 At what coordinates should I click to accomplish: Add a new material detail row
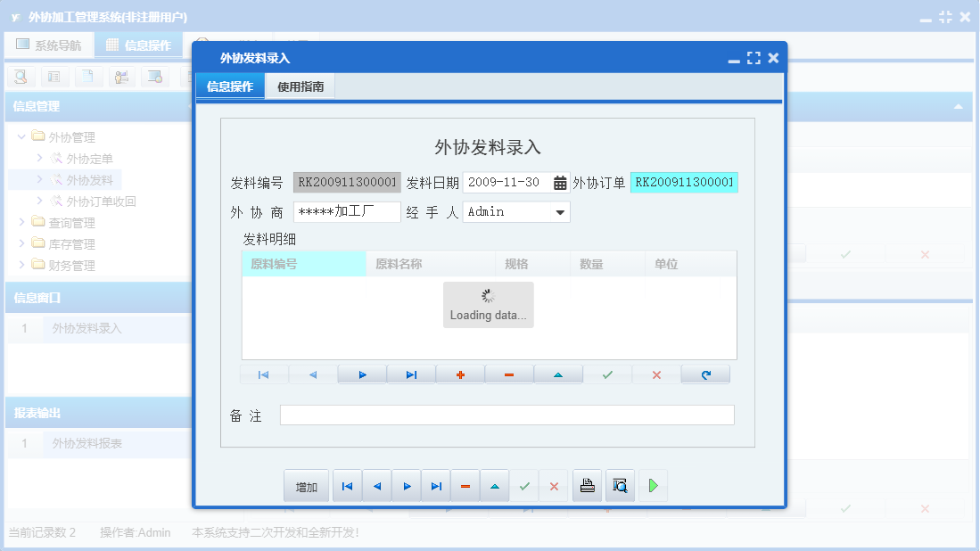460,374
